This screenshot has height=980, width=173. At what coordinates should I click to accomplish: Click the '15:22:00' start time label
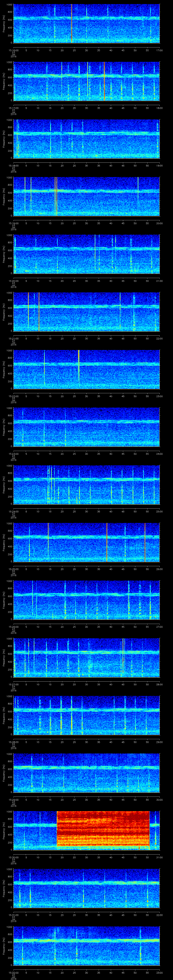tap(13, 396)
